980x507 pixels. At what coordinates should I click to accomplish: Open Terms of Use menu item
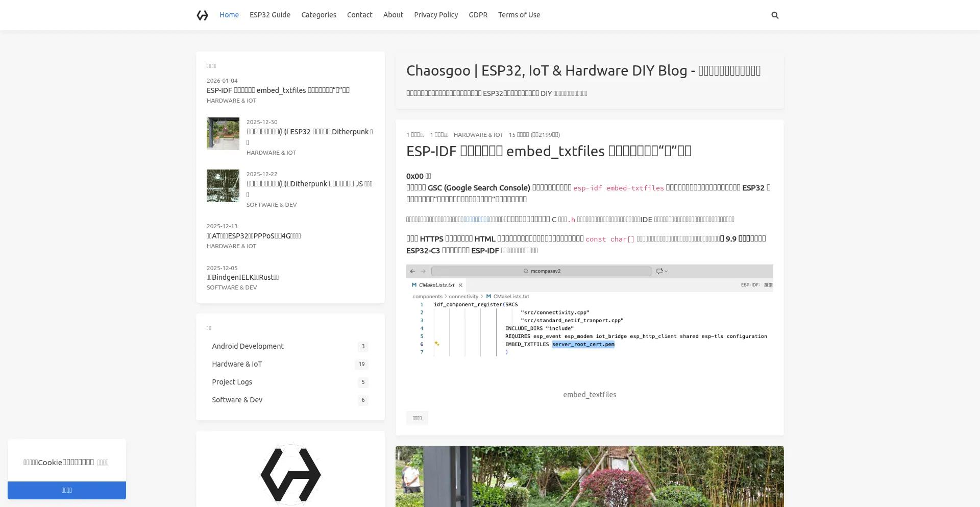tap(519, 15)
